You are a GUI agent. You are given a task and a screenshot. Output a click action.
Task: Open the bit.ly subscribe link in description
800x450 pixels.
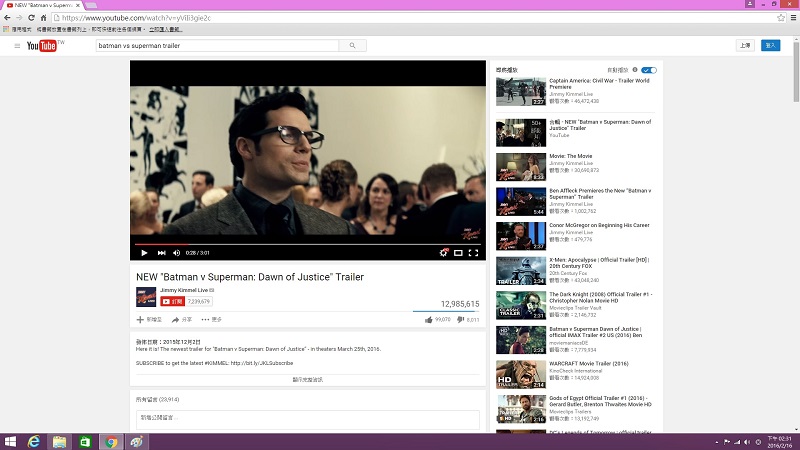(x=262, y=363)
